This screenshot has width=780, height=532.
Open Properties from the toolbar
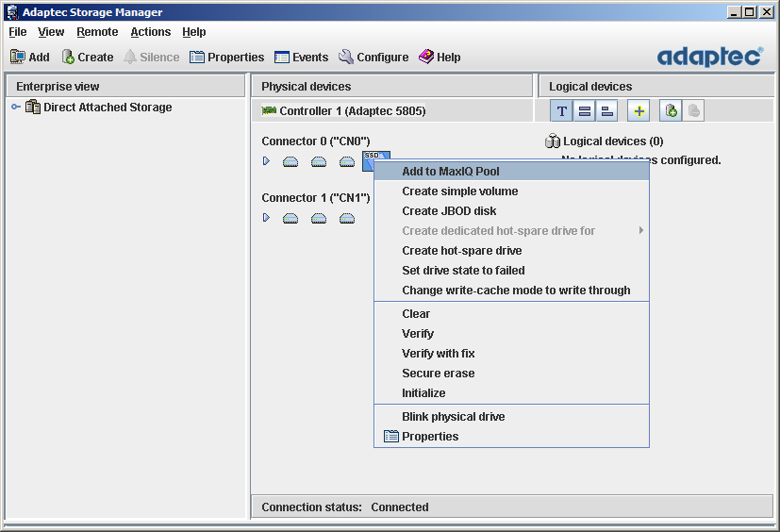pyautogui.click(x=227, y=58)
